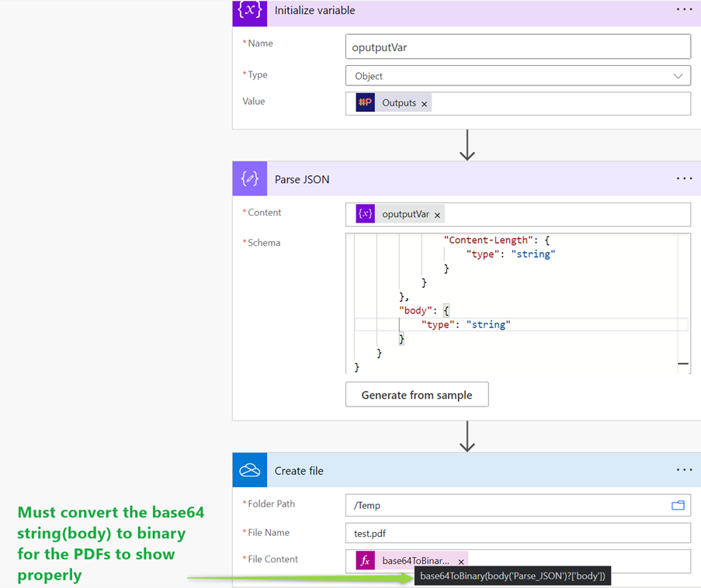
Task: Click the Outputs token icon in Value
Action: click(x=365, y=103)
